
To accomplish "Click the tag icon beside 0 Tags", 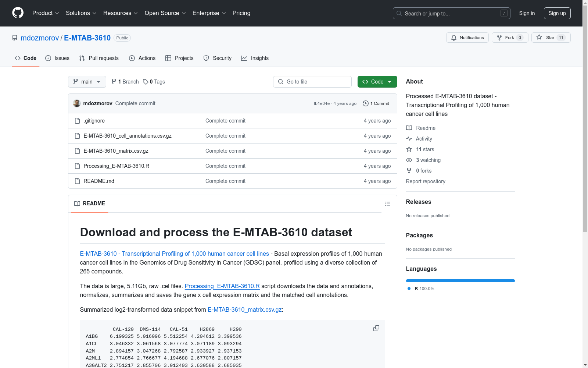I will 146,82.
